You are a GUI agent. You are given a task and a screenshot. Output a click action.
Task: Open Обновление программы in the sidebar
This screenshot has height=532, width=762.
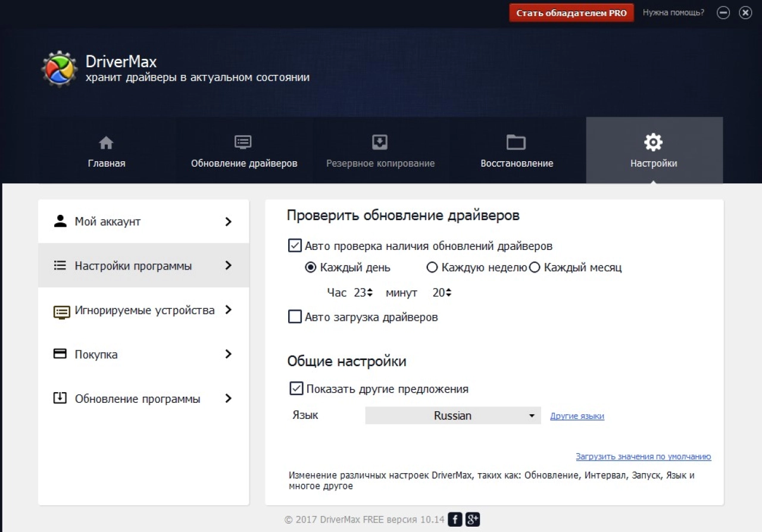(143, 398)
